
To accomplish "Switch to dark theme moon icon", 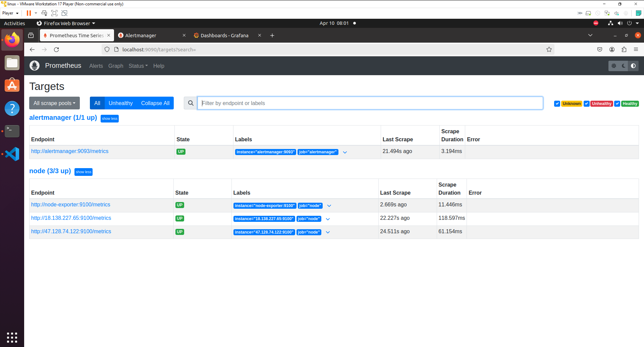I will [624, 66].
